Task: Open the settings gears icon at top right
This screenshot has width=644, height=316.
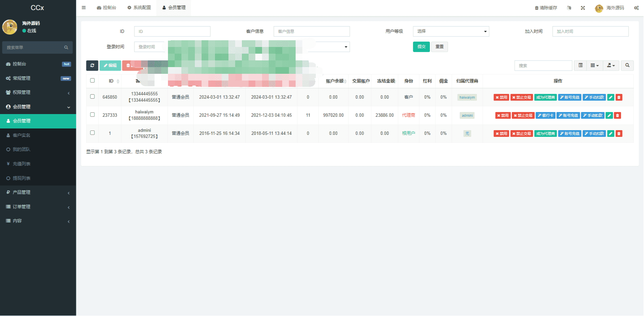Action: click(x=636, y=8)
